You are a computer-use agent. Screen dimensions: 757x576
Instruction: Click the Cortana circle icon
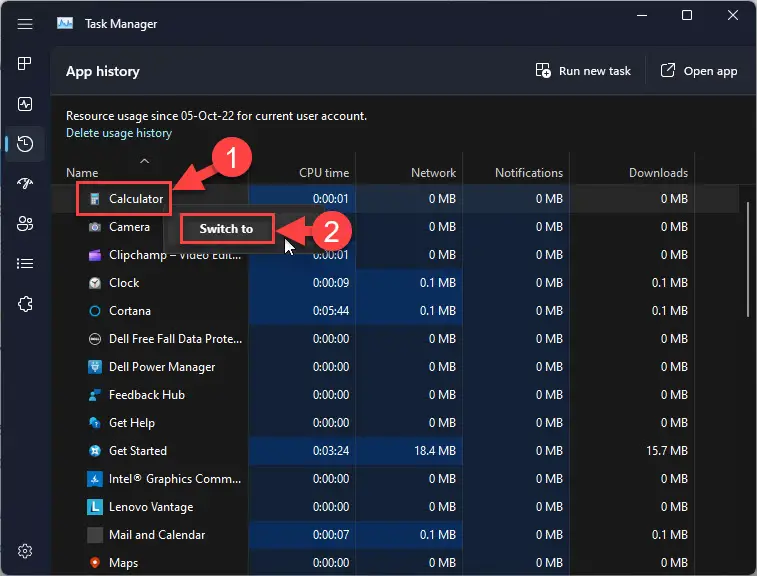click(95, 311)
